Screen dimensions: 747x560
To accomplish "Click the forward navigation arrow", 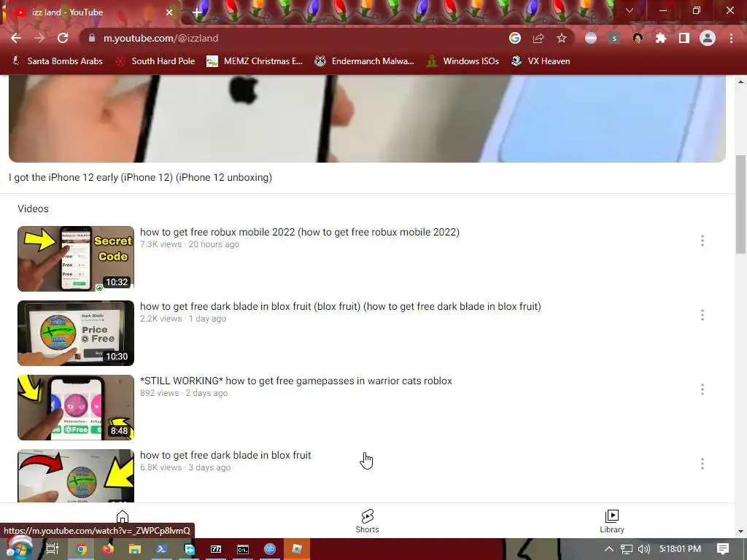I will click(39, 38).
